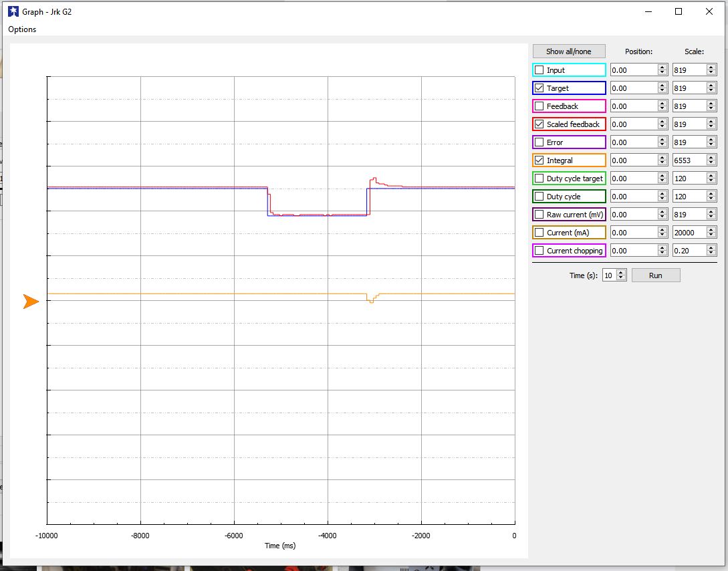Select the Feedback channel label
728x571 pixels.
click(x=562, y=106)
